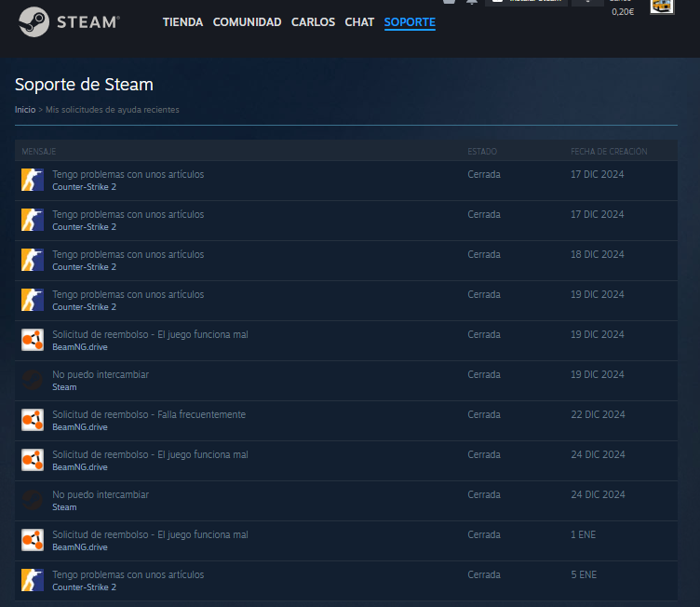The height and width of the screenshot is (607, 700).
Task: Open 'No puedo intercambiar' request from 24 DIC 2024
Action: click(101, 494)
